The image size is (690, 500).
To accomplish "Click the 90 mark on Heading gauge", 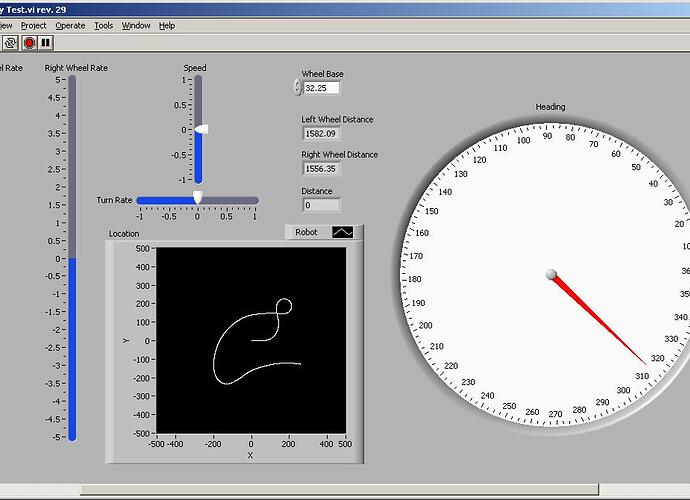I will tap(547, 136).
